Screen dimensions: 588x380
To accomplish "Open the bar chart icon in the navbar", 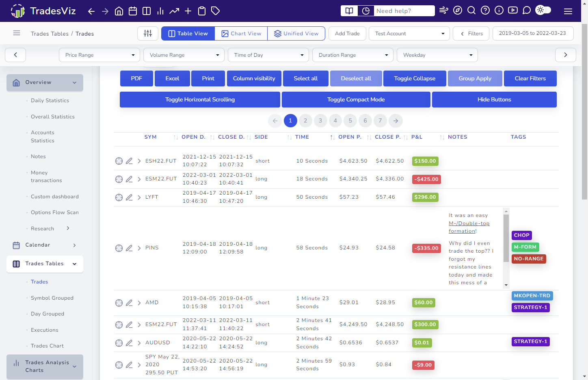I will pyautogui.click(x=160, y=11).
